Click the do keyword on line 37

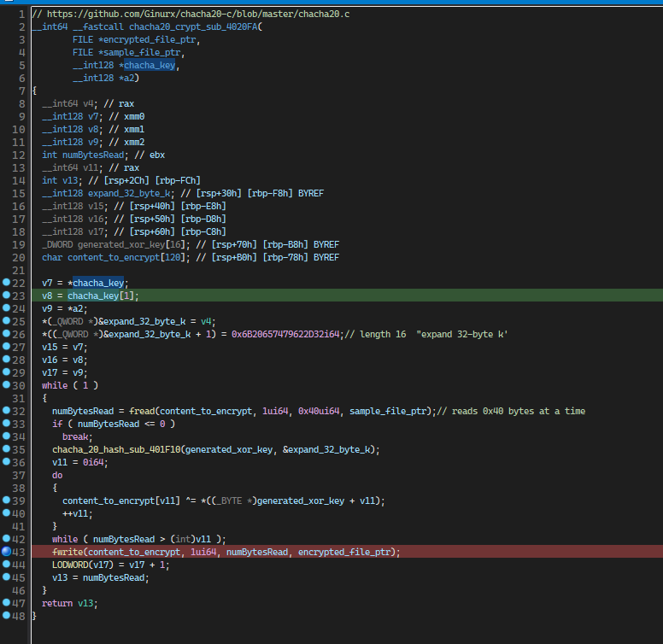click(57, 476)
